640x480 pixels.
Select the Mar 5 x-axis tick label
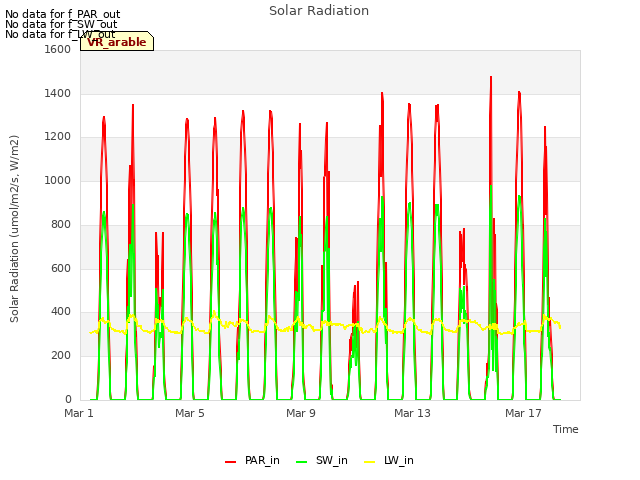coord(190,413)
